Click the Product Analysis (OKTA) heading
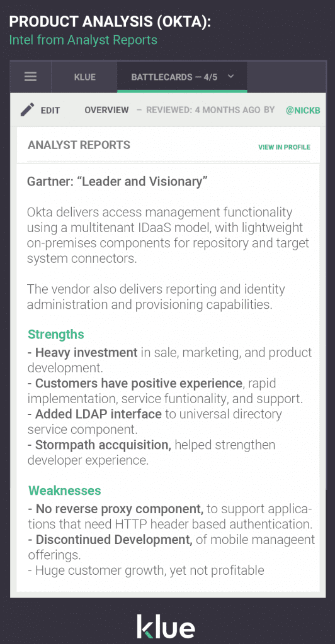Screen dimensions: 335x644 click(x=110, y=22)
